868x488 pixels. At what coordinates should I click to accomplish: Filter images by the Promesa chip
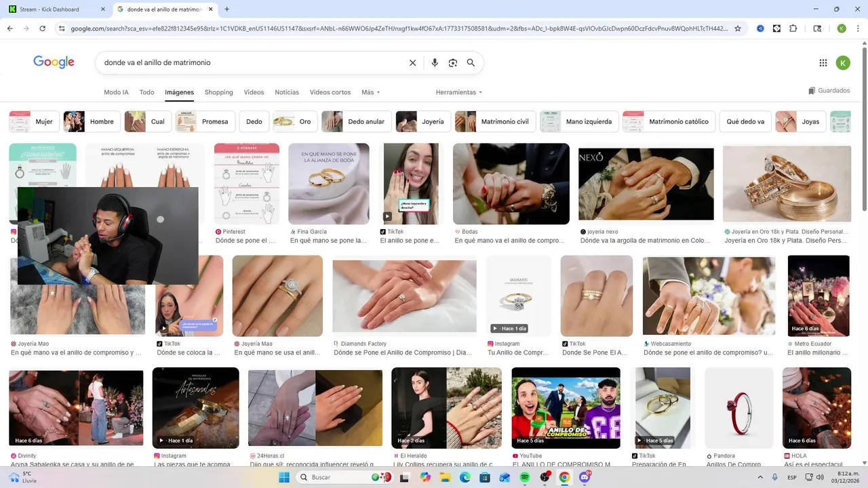pyautogui.click(x=205, y=121)
